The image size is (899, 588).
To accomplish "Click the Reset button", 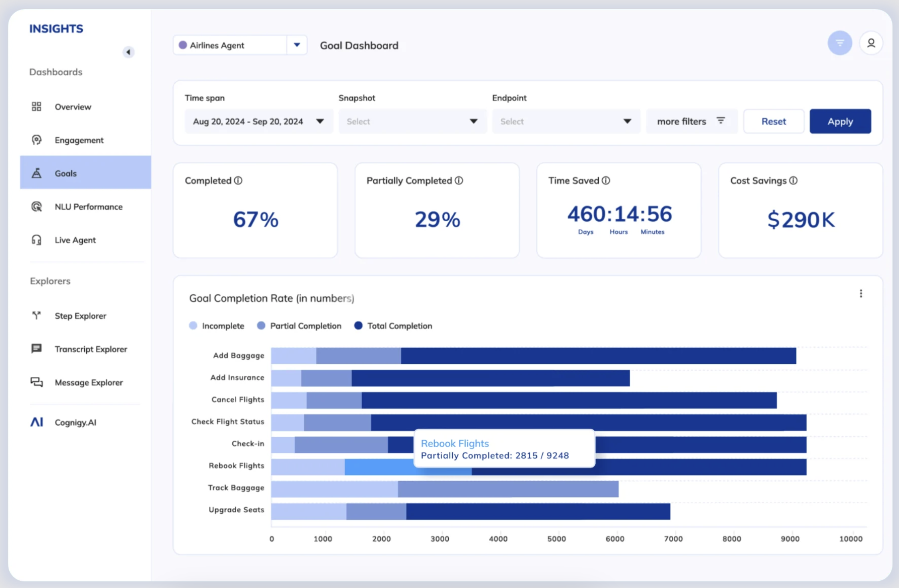I will [x=773, y=121].
